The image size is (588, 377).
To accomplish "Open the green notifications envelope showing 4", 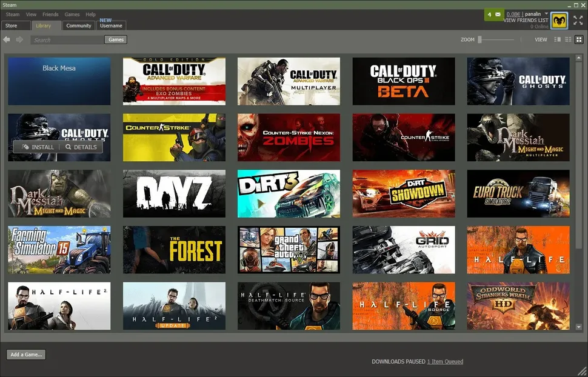I will (x=494, y=15).
